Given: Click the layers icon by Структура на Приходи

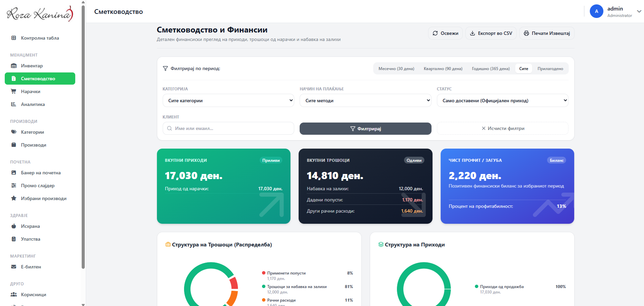Looking at the screenshot, I should (381, 244).
